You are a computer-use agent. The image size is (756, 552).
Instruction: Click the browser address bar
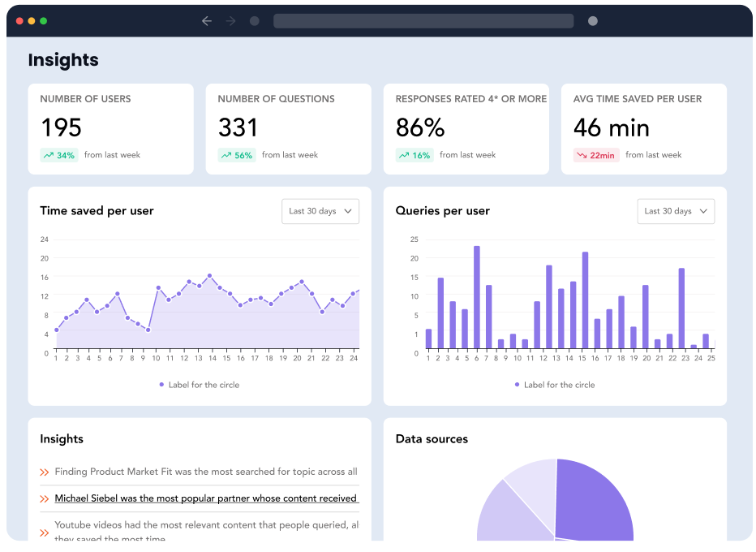[423, 21]
